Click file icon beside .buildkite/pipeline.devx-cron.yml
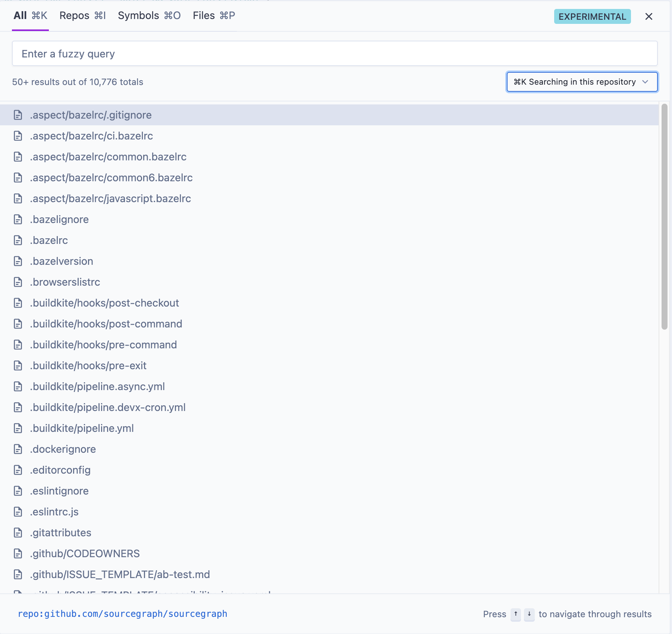 click(18, 407)
